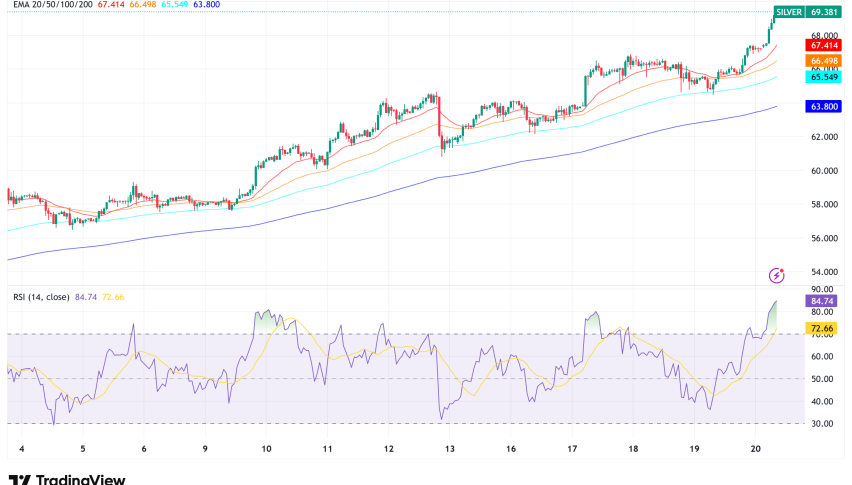
Task: Click date 4 on the time axis
Action: [21, 450]
